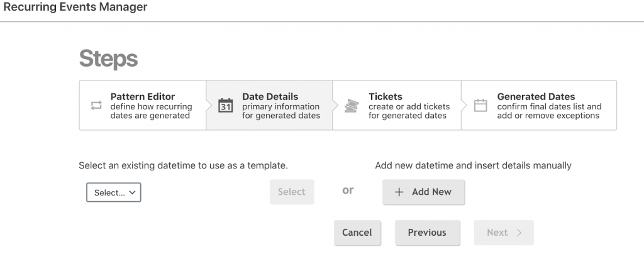Viewport: 644px width, 259px height.
Task: Open the Generated Dates step title
Action: (536, 97)
